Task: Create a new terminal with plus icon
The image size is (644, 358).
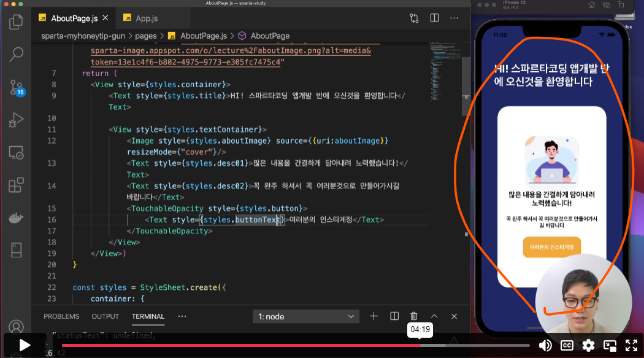Action: (374, 316)
